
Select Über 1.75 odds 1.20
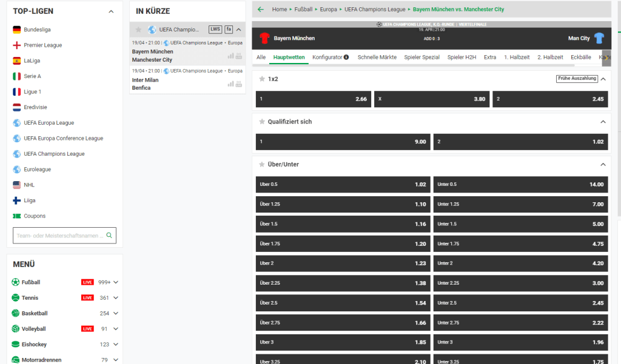(x=343, y=243)
